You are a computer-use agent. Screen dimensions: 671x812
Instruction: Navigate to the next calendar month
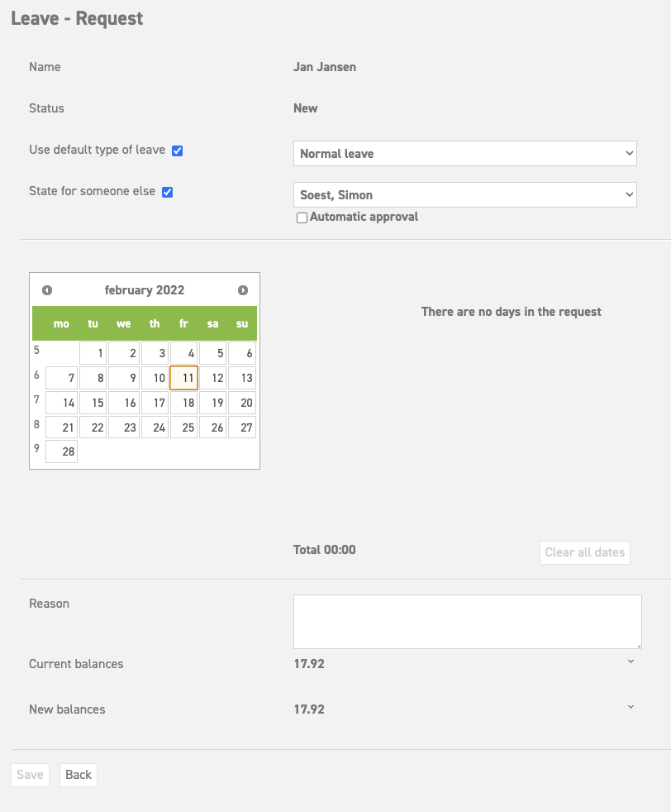coord(242,289)
